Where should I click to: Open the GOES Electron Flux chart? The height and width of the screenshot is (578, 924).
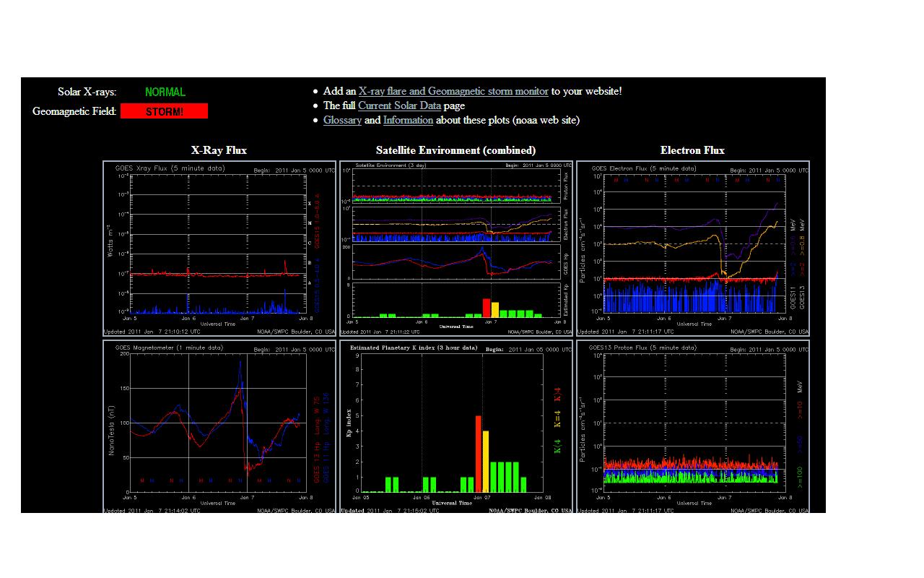[x=693, y=249]
